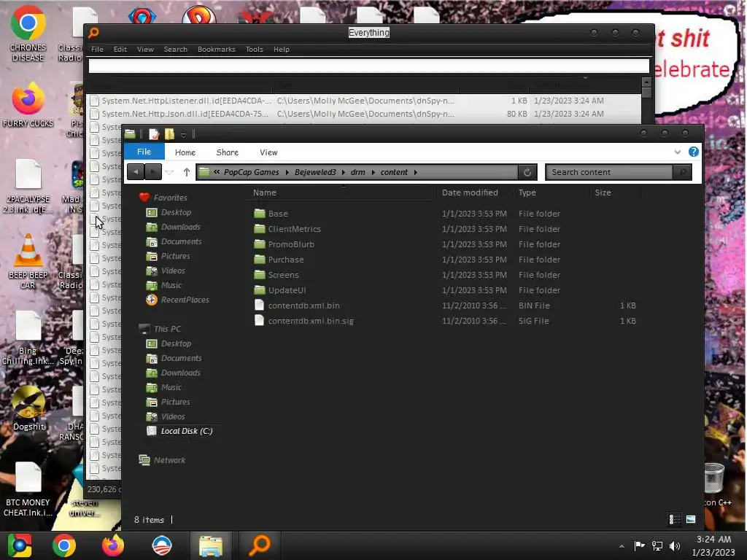Select Network in the navigation pane

[x=169, y=460]
